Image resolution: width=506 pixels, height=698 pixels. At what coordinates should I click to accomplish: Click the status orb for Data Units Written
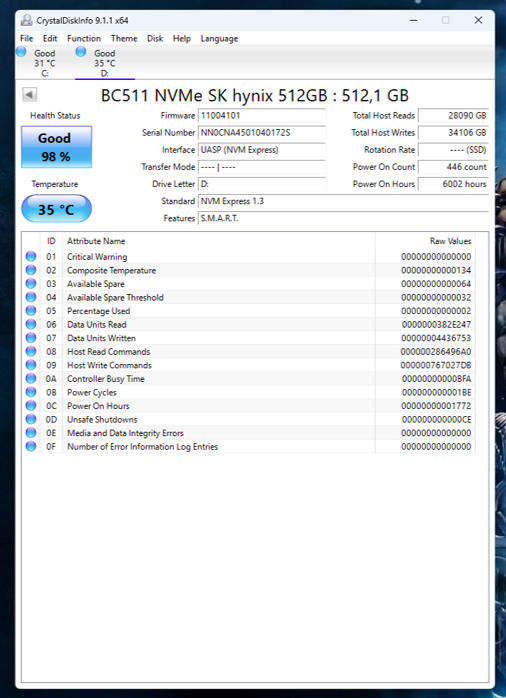(x=31, y=338)
